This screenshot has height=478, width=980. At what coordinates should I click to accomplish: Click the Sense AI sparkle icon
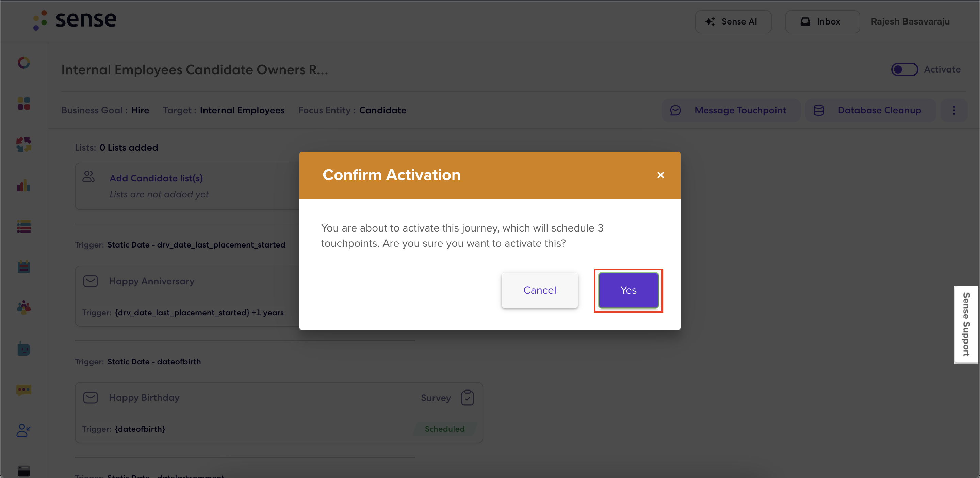click(x=710, y=22)
